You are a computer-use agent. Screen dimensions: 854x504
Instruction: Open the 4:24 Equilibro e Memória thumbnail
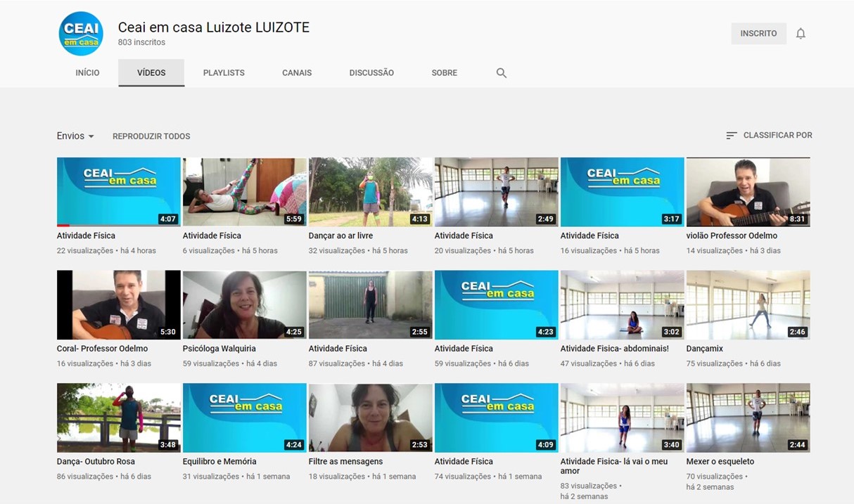[x=245, y=418]
